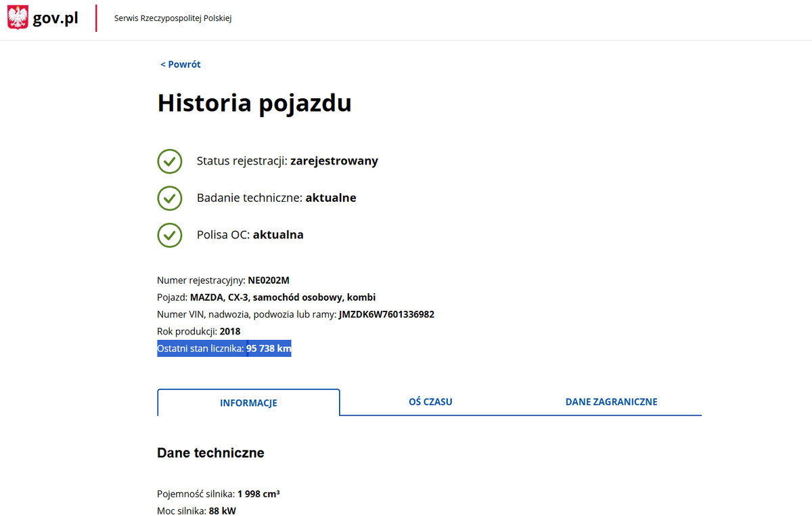Click the green checkmark beside Polisa OC
Viewport: 812px width, 516px height.
pyautogui.click(x=170, y=235)
